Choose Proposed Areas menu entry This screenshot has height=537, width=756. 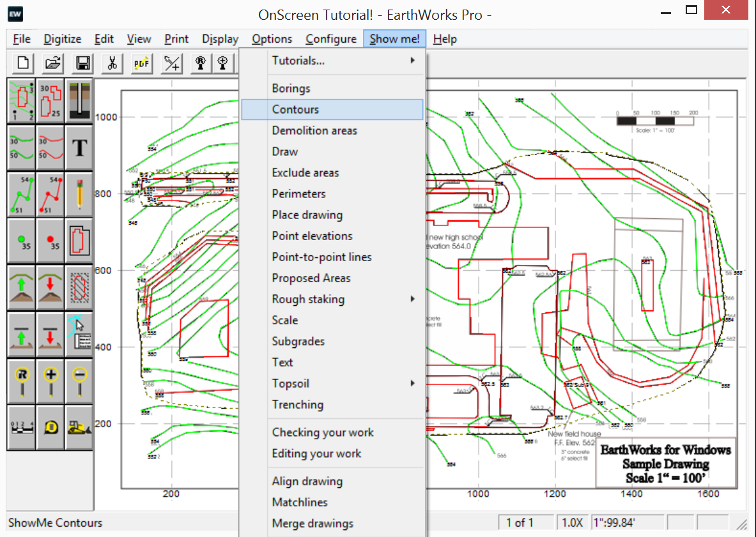pos(332,278)
